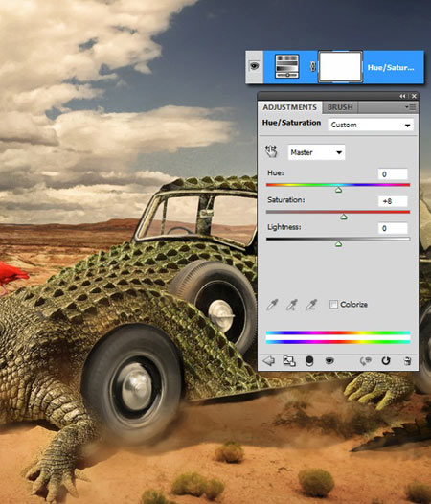Collapse the panel with double-arrow icon
The image size is (431, 504).
(x=402, y=96)
